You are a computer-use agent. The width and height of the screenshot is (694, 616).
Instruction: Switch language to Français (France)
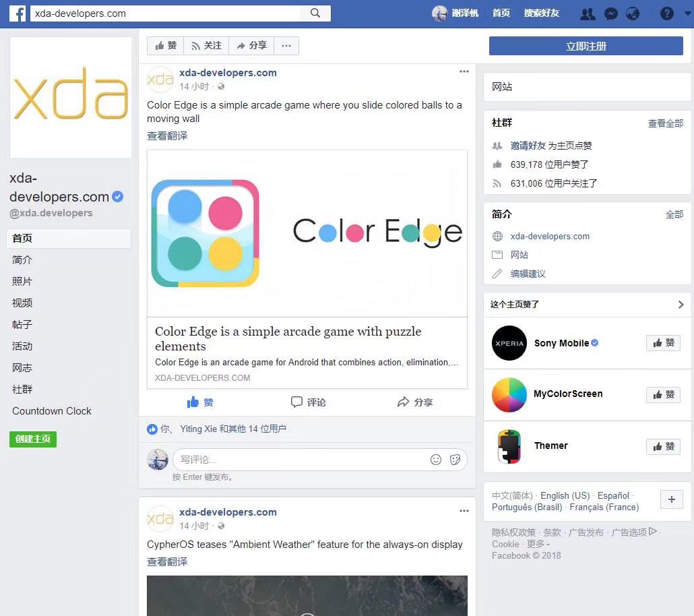(604, 507)
